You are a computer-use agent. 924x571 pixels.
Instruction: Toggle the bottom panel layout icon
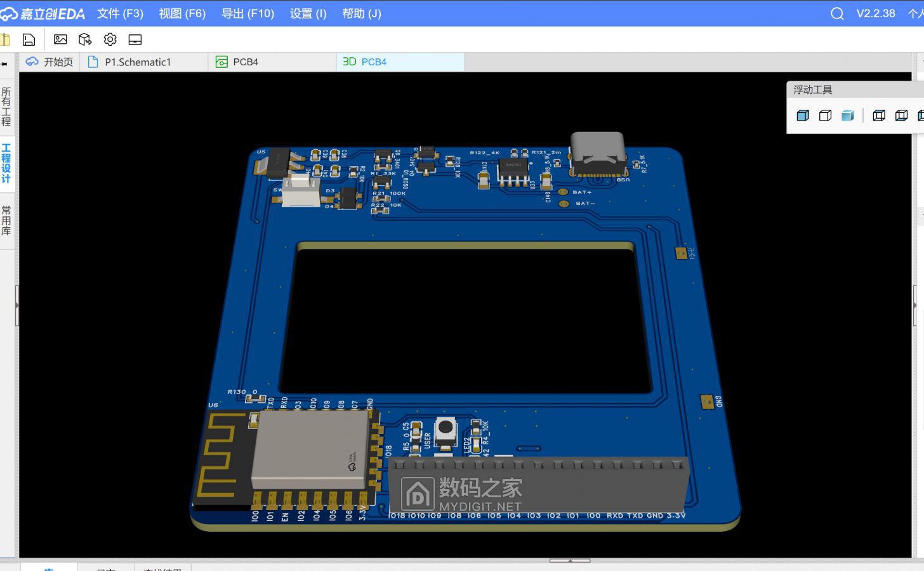point(135,39)
